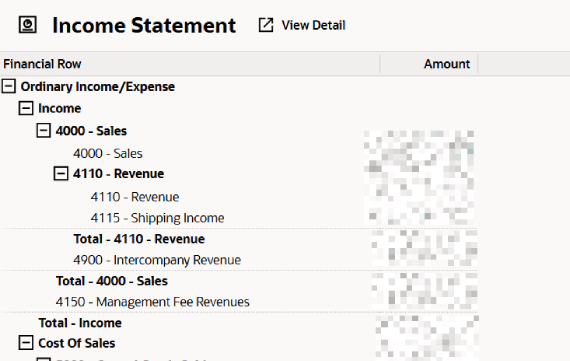The height and width of the screenshot is (361, 570).
Task: Open the View Detail link
Action: 313,25
